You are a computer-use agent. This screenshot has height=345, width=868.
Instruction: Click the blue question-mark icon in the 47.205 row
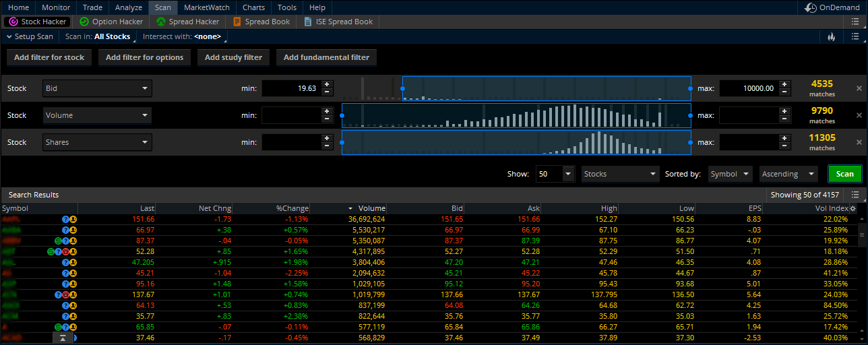(65, 262)
